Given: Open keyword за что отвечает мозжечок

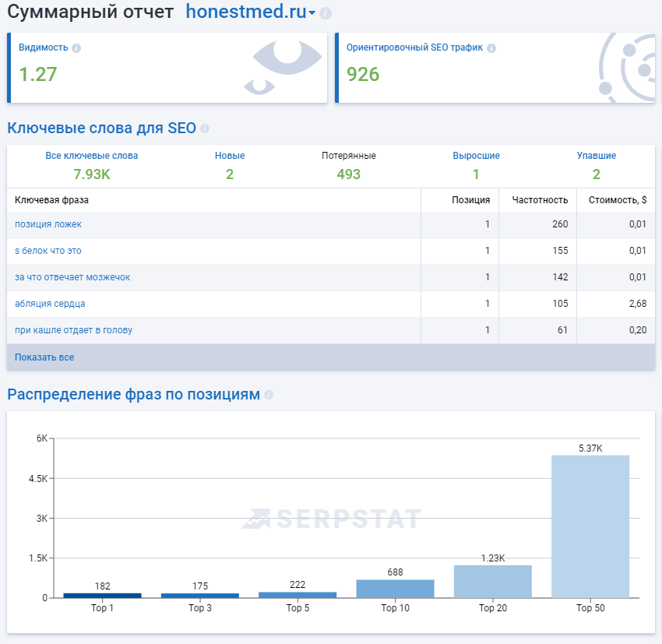Looking at the screenshot, I should pyautogui.click(x=72, y=277).
